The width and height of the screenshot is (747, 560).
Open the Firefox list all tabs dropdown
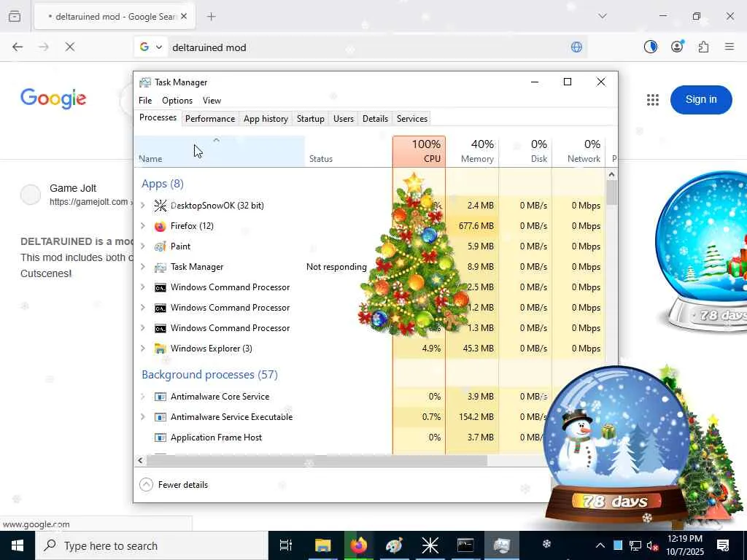pyautogui.click(x=603, y=16)
